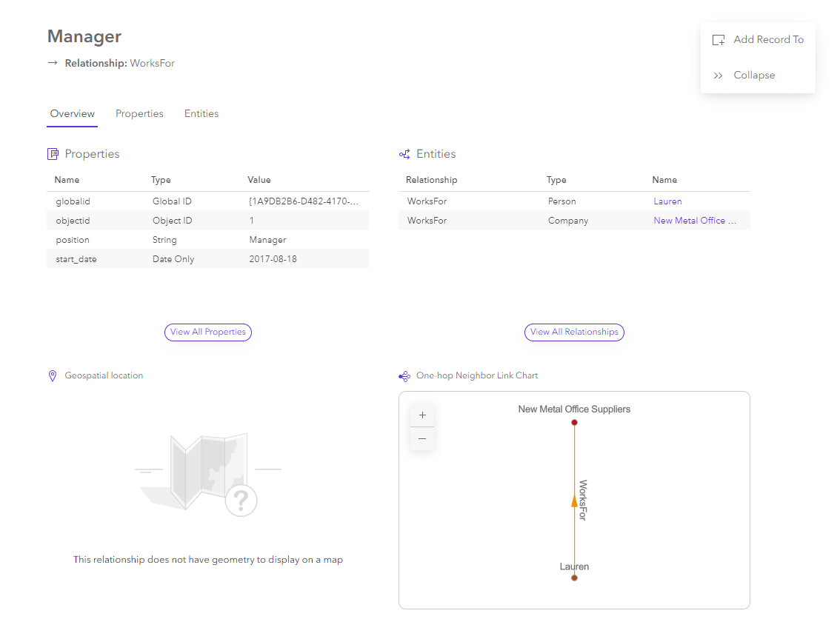Open the Lauren entity link
This screenshot has width=840, height=639.
(667, 201)
